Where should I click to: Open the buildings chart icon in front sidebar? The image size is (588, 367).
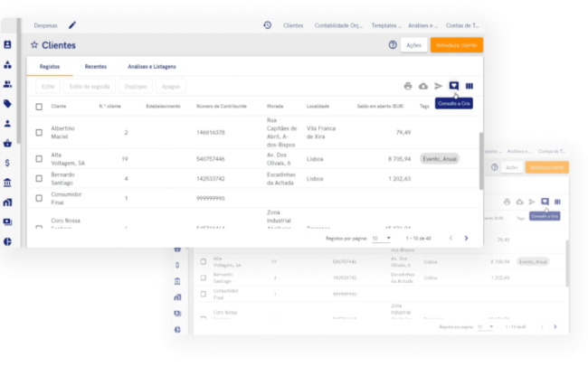(x=7, y=202)
